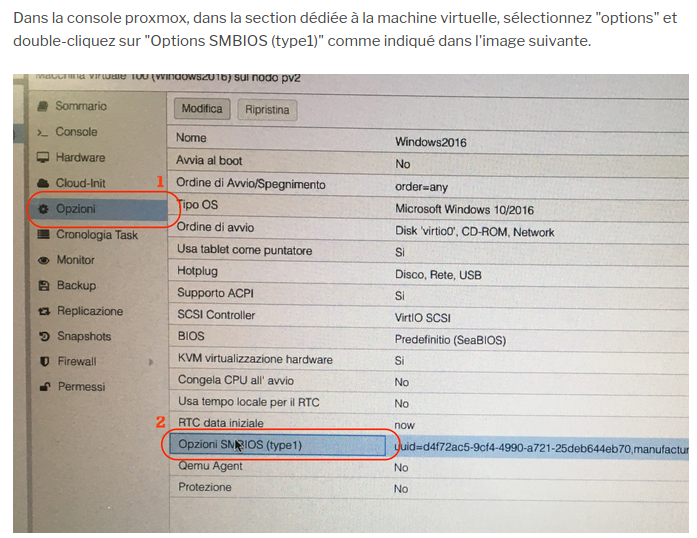Select the Hardware monitor icon
The width and height of the screenshot is (697, 538).
pos(43,158)
